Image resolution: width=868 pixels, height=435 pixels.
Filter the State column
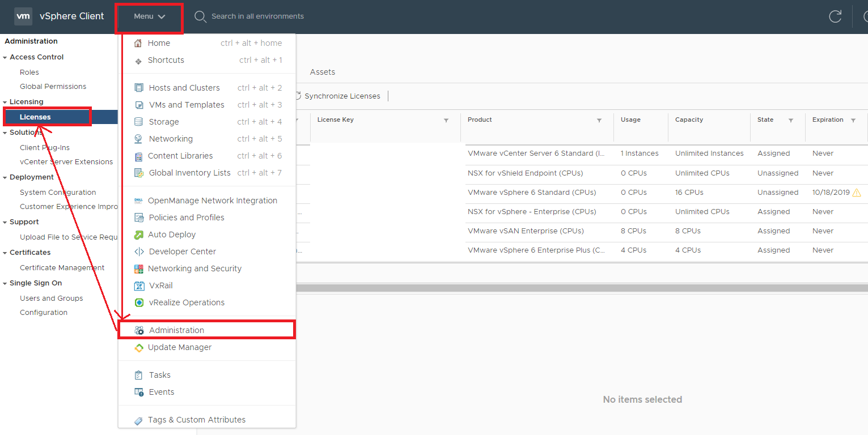[x=791, y=120]
